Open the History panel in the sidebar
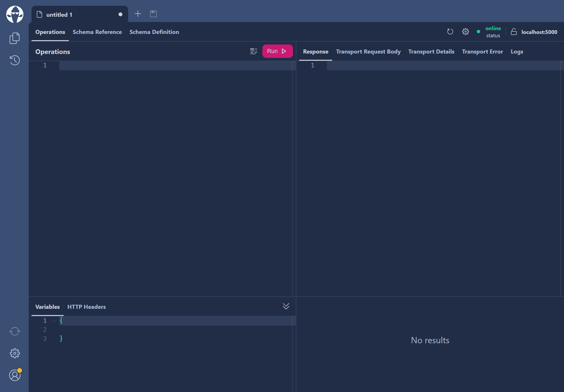Image resolution: width=564 pixels, height=392 pixels. pyautogui.click(x=15, y=60)
